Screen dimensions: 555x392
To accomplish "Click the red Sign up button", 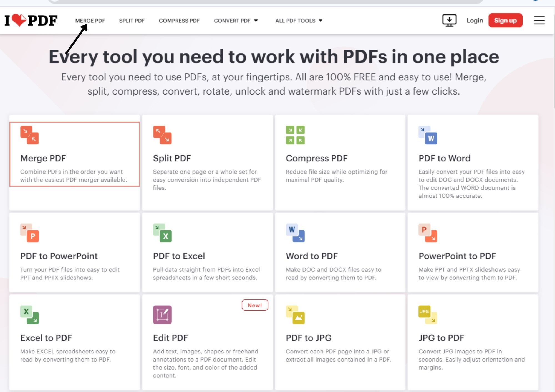I will [x=505, y=21].
